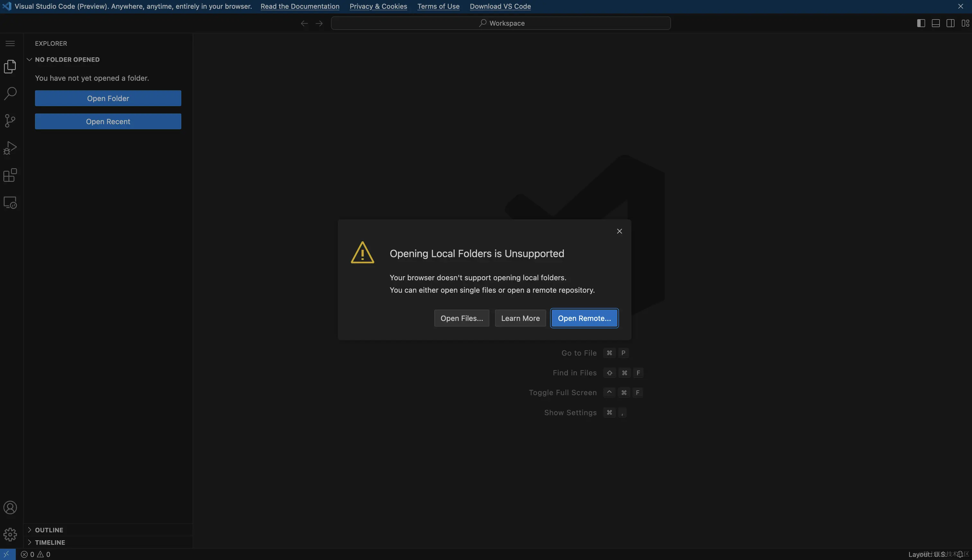The height and width of the screenshot is (560, 972).
Task: Open the Remote Explorer view
Action: click(x=10, y=202)
